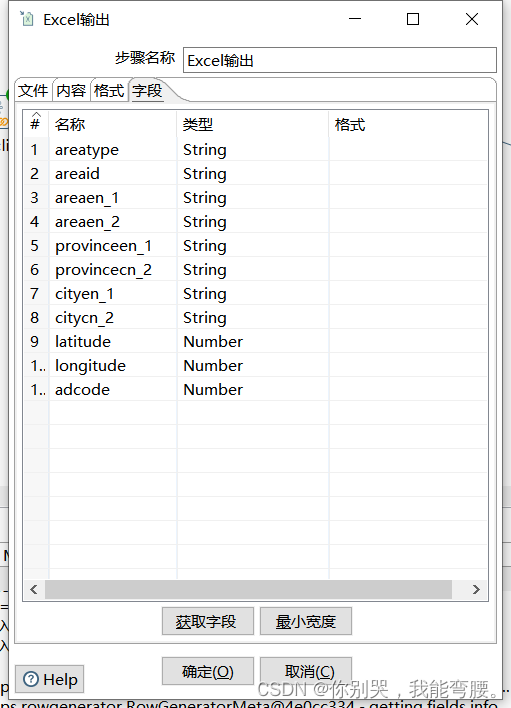Image resolution: width=511 pixels, height=708 pixels.
Task: Click the 获取字段 button
Action: pyautogui.click(x=208, y=621)
